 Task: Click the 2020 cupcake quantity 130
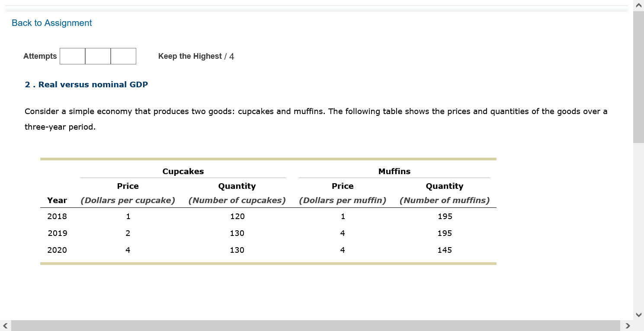coord(237,250)
